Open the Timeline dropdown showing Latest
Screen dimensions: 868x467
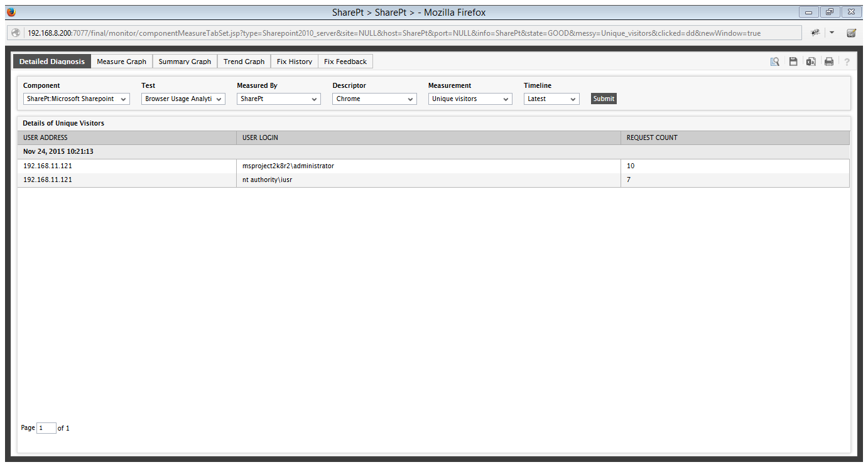coord(551,99)
